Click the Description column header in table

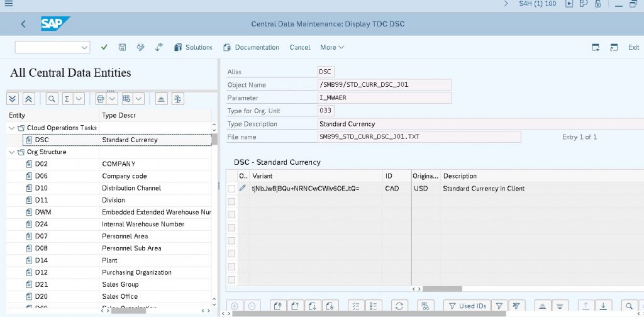coord(542,176)
